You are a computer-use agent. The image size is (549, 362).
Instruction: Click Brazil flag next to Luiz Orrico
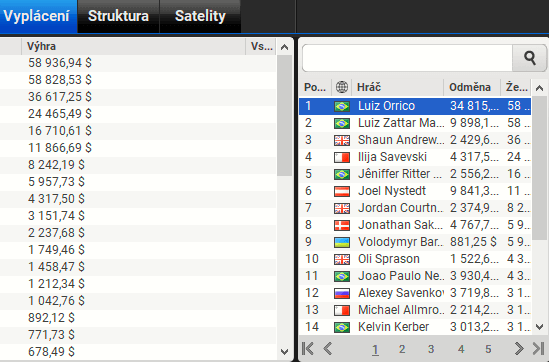(342, 106)
